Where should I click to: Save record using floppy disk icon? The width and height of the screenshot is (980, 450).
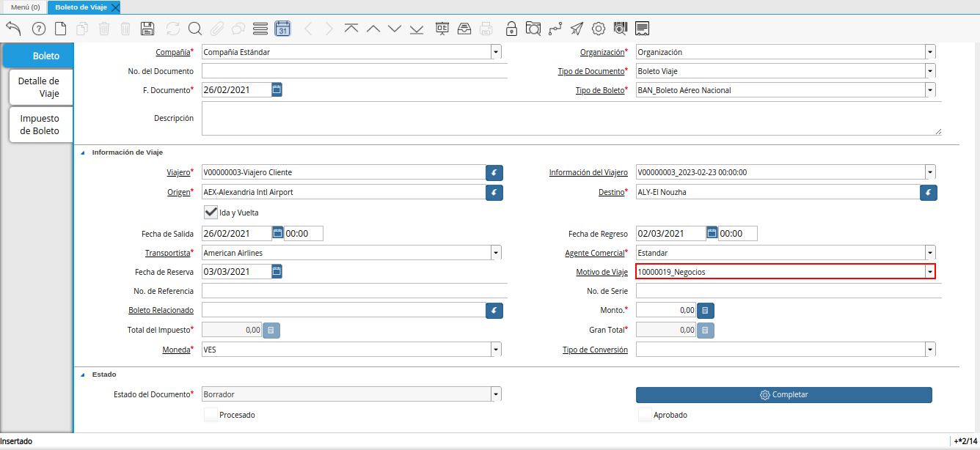pyautogui.click(x=147, y=29)
